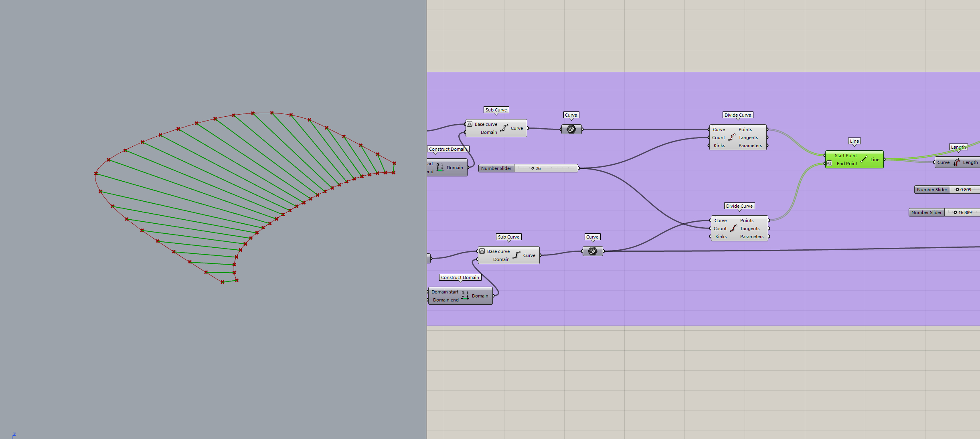The height and width of the screenshot is (439, 980).
Task: Select the Curve hexagon parameter after upper Sub Curve
Action: 571,129
